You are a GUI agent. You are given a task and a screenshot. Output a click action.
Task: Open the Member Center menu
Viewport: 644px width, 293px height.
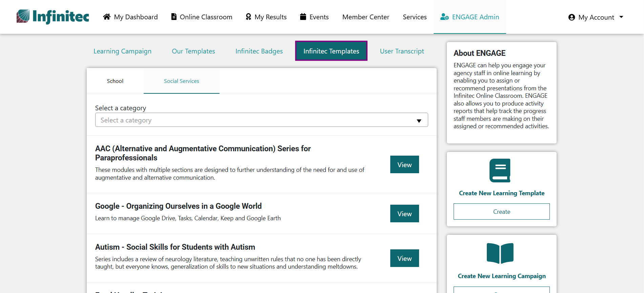pos(366,17)
